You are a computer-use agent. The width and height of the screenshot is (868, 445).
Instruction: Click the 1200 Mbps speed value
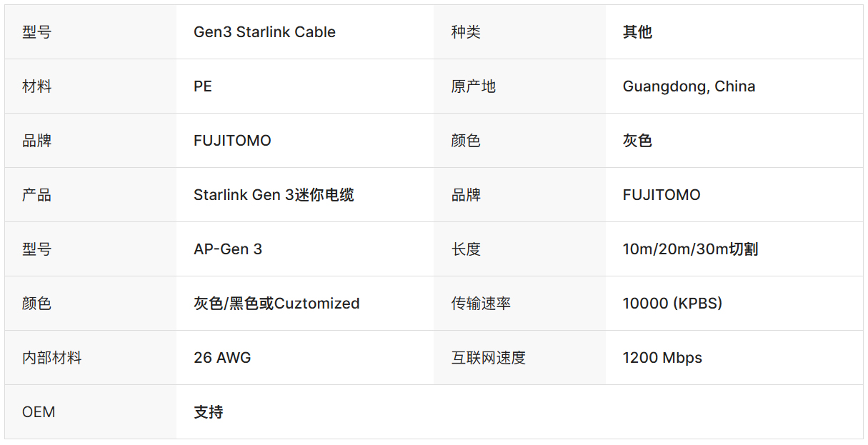coord(662,358)
